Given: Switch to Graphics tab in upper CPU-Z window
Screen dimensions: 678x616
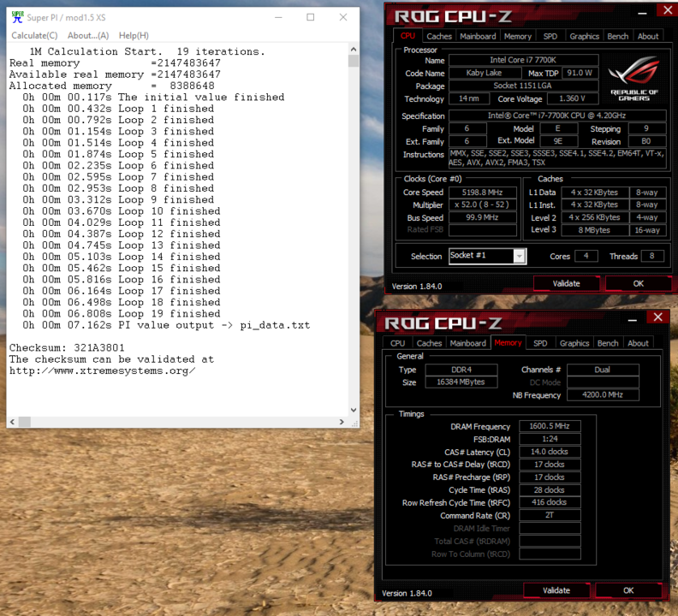Looking at the screenshot, I should pos(584,36).
